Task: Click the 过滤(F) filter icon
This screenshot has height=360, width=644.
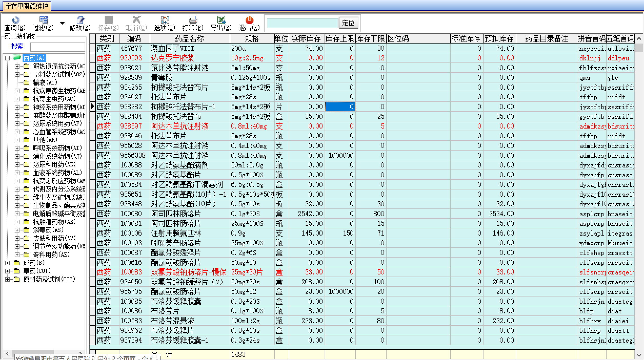Action: coord(43,20)
